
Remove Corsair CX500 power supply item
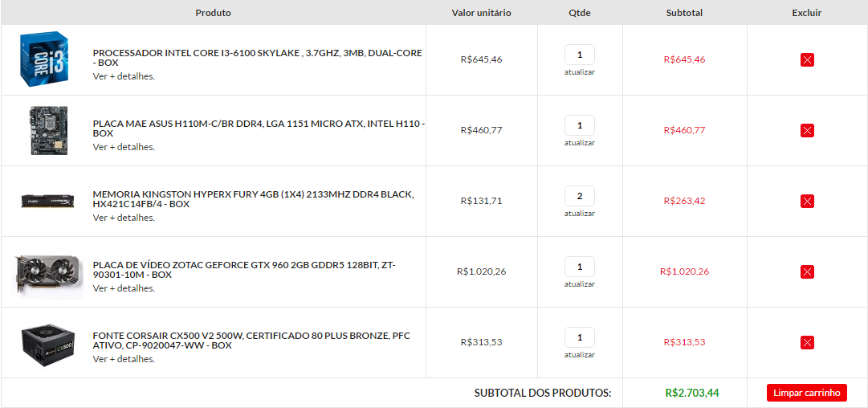tap(806, 343)
